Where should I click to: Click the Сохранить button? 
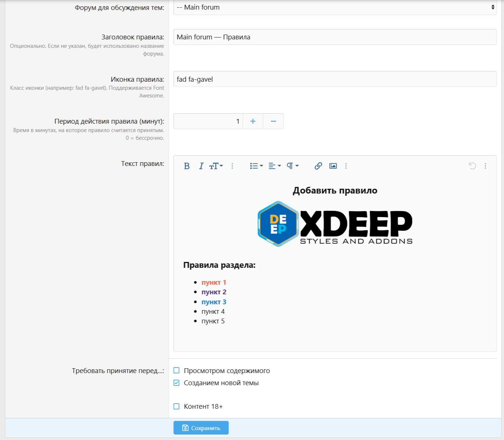click(201, 428)
